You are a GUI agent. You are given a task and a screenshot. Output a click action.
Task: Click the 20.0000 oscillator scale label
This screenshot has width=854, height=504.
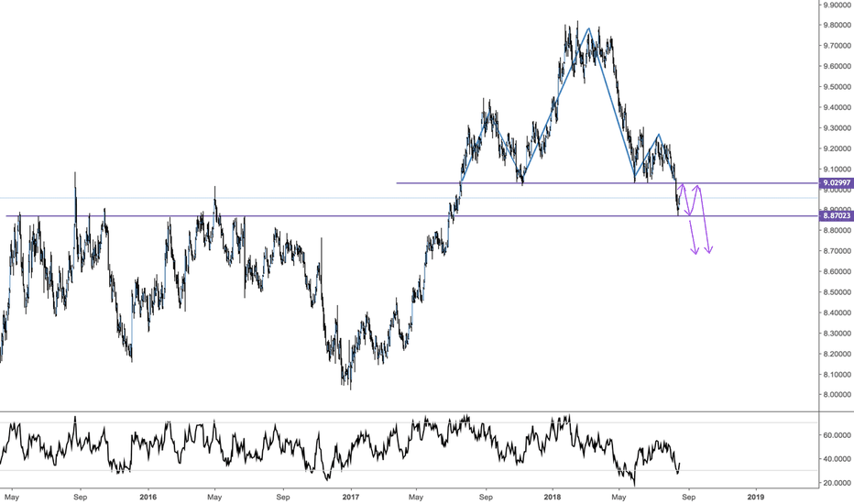(837, 483)
